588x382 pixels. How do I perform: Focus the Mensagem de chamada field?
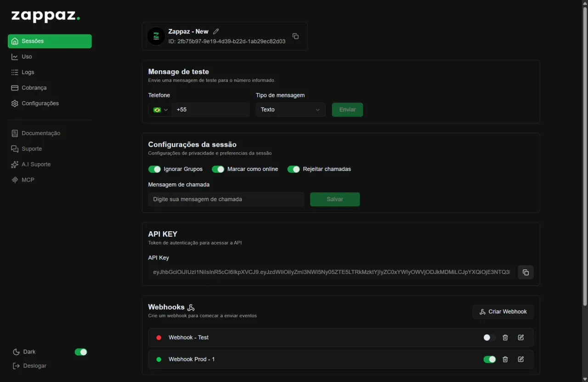(x=226, y=200)
